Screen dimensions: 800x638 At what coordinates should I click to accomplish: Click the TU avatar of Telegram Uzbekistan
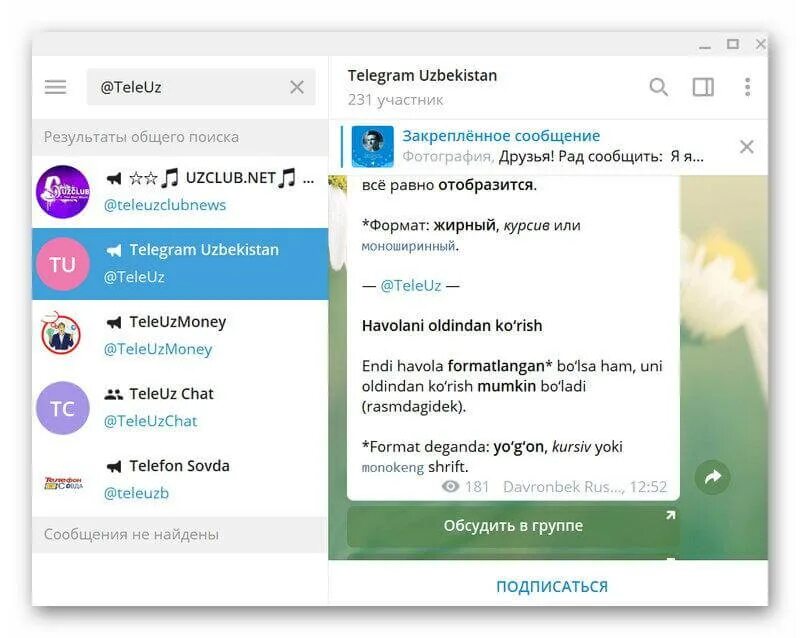(63, 264)
